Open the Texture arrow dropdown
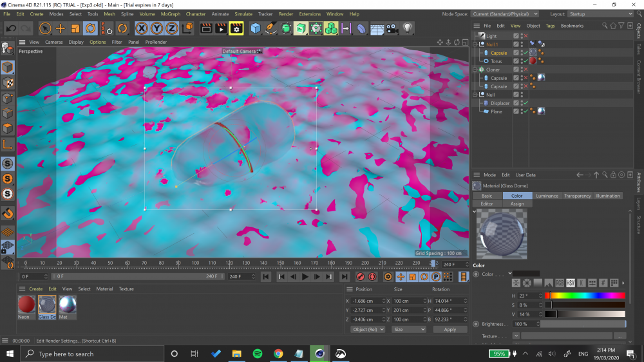 pos(516,336)
